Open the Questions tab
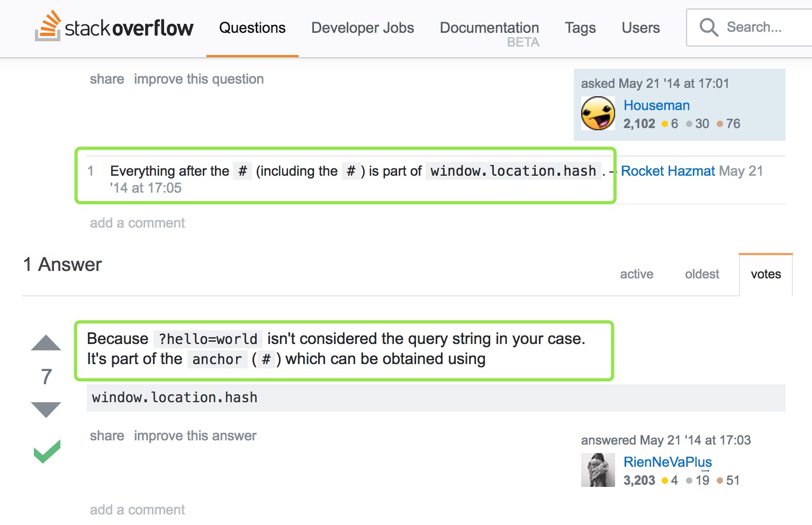This screenshot has height=525, width=812. (x=252, y=28)
